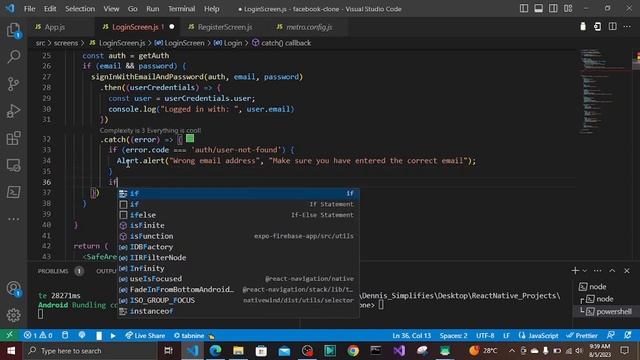This screenshot has height=360, width=640.
Task: Select the ifelse snippet suggestion
Action: 238,215
